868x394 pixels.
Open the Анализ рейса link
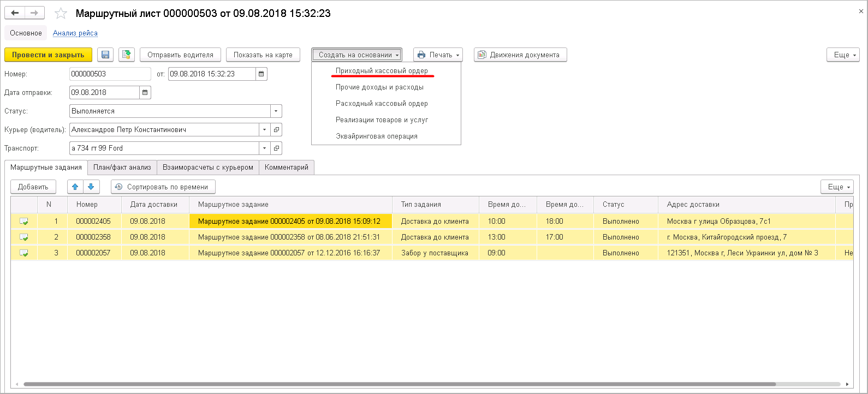pyautogui.click(x=75, y=33)
